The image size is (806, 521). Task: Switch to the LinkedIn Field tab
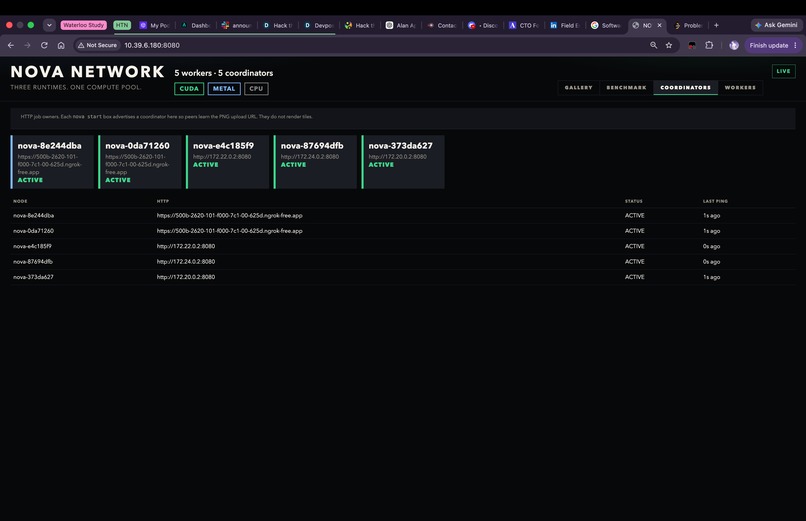pos(565,25)
